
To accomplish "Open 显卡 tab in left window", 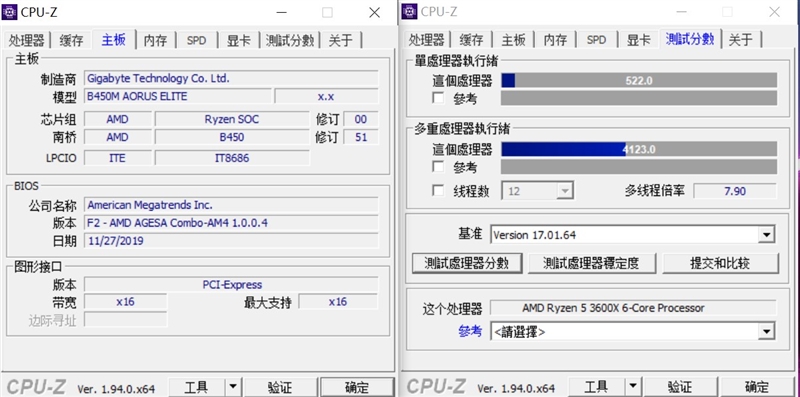I will pos(238,40).
